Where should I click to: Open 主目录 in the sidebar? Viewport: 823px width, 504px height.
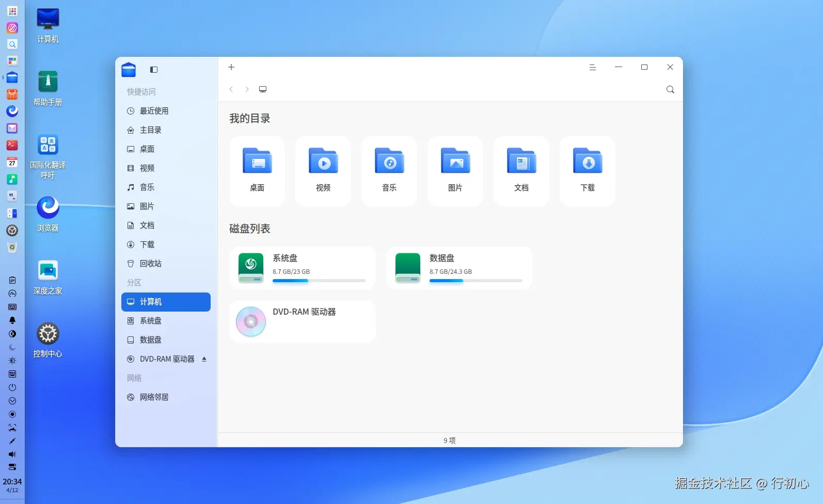166,130
